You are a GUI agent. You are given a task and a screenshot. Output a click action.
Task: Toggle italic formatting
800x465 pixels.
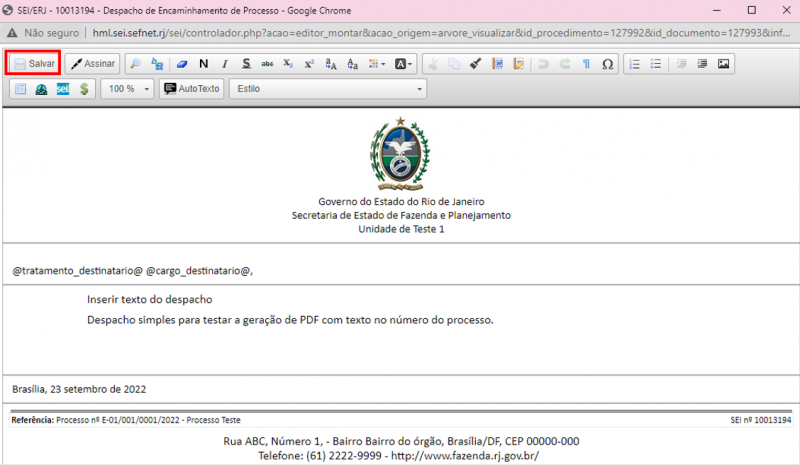click(x=225, y=63)
